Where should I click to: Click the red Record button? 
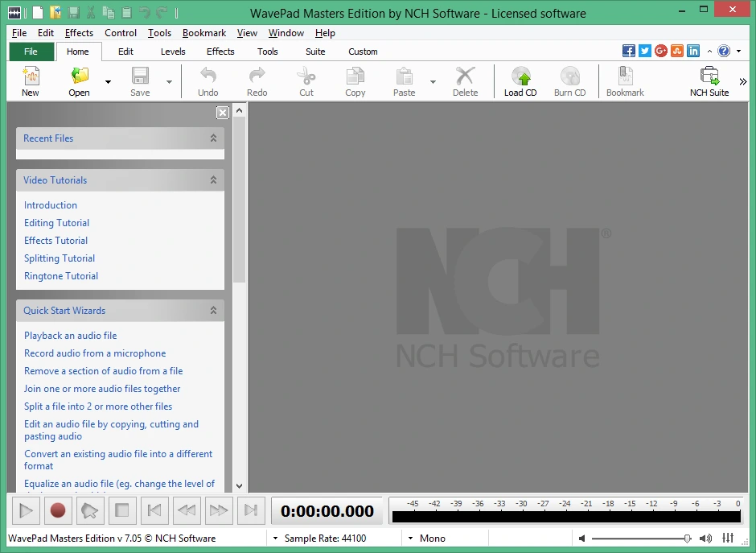coord(58,510)
